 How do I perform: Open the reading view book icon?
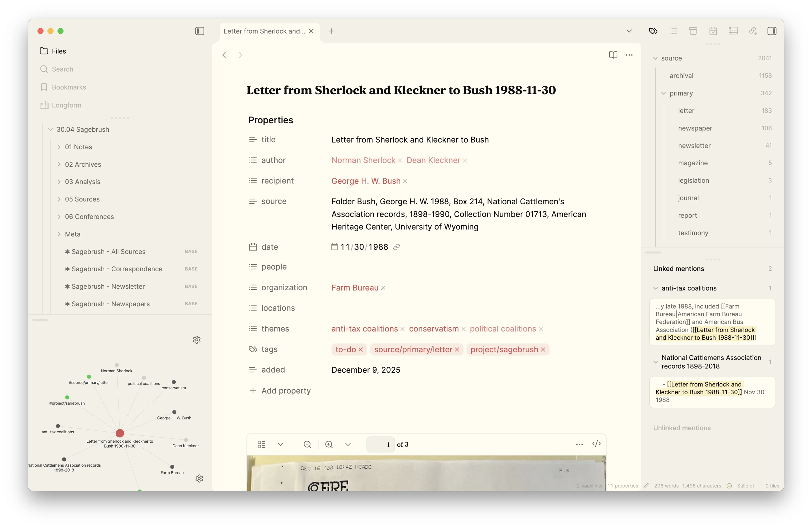(613, 54)
